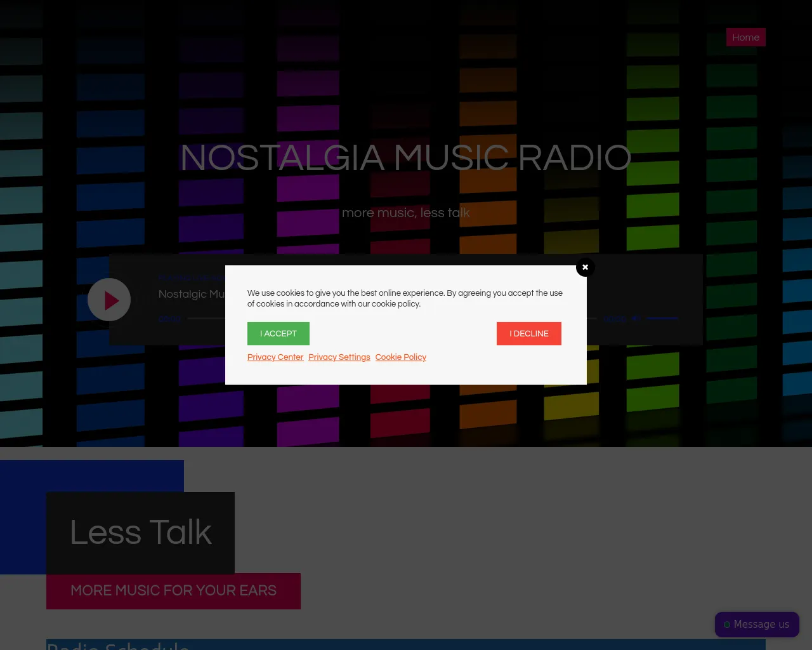Viewport: 812px width, 650px height.
Task: Click the I DECLINE cookies button
Action: click(528, 334)
